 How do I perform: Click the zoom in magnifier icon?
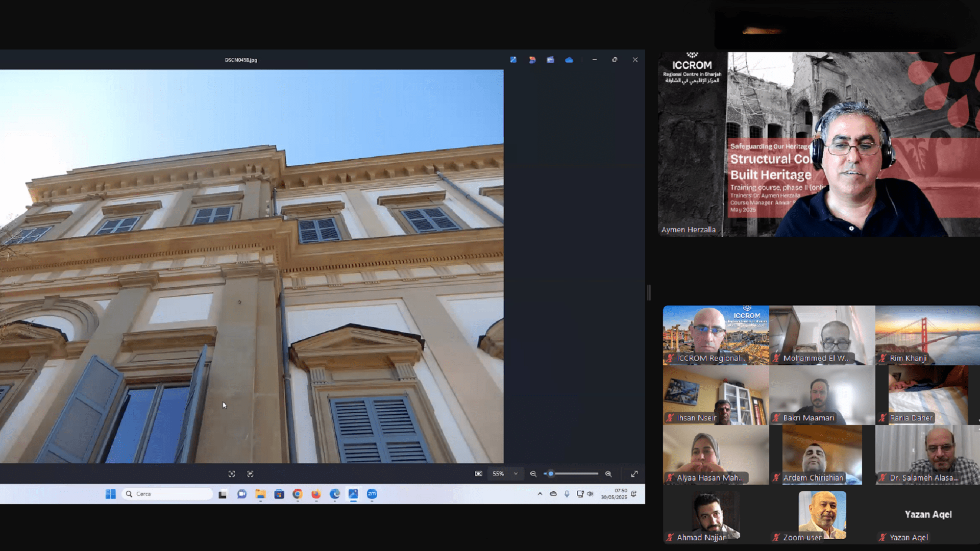click(608, 474)
